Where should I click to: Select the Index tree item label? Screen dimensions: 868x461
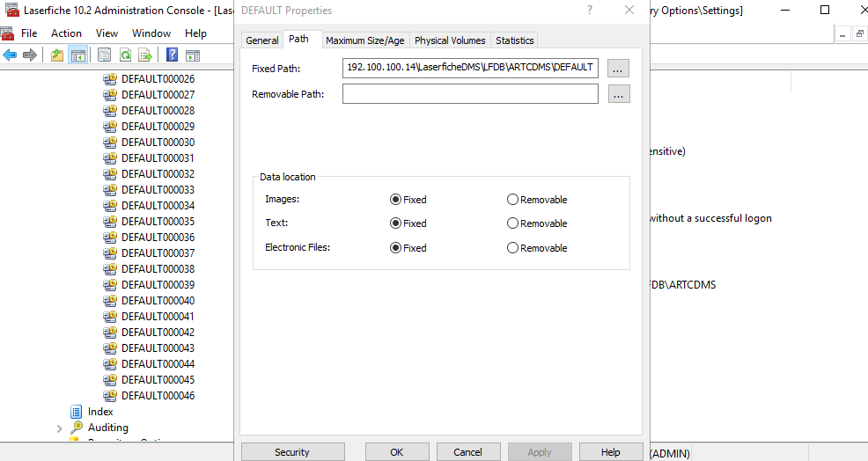[x=100, y=412]
